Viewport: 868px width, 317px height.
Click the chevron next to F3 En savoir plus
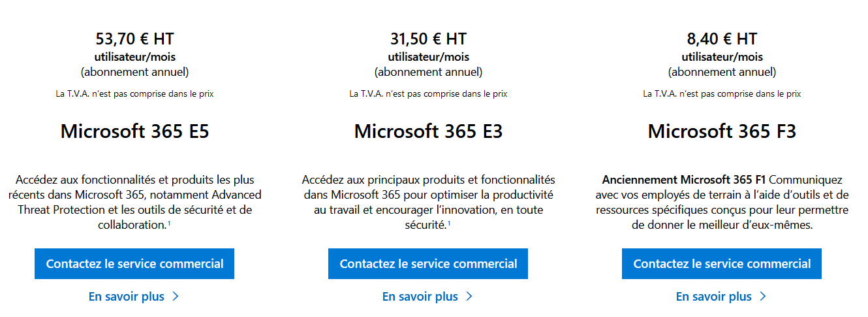(763, 297)
